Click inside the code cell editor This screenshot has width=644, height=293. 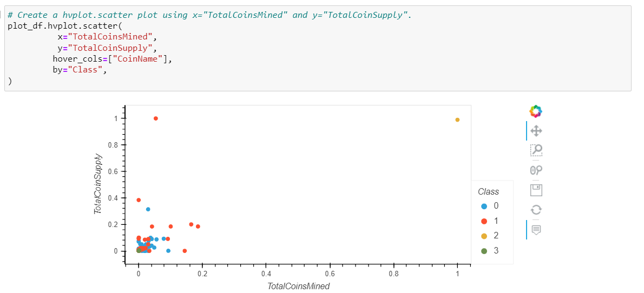318,49
